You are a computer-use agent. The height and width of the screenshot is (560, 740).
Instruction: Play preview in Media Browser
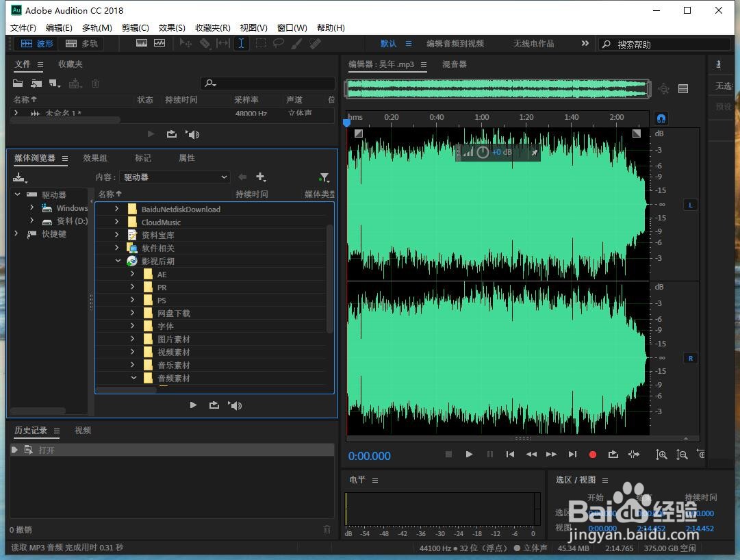click(193, 405)
